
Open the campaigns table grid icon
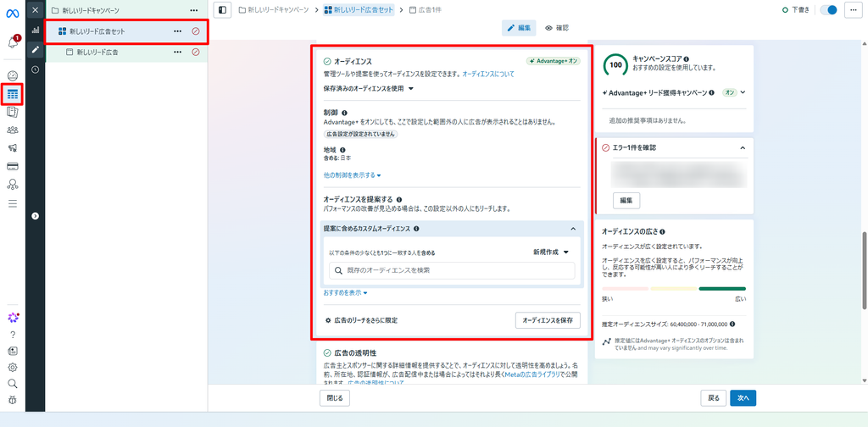pos(13,94)
